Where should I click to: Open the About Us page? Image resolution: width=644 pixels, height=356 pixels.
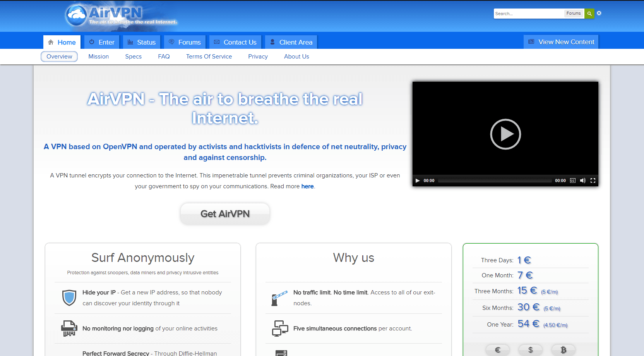296,57
